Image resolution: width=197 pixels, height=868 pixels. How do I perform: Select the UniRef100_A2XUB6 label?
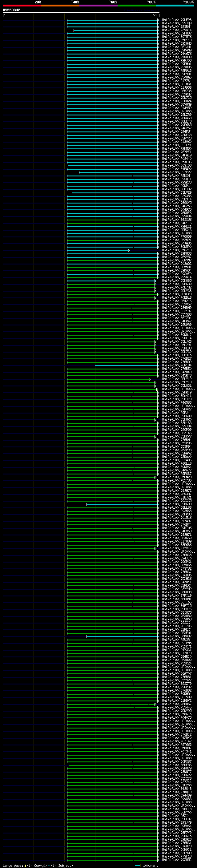pos(177,67)
